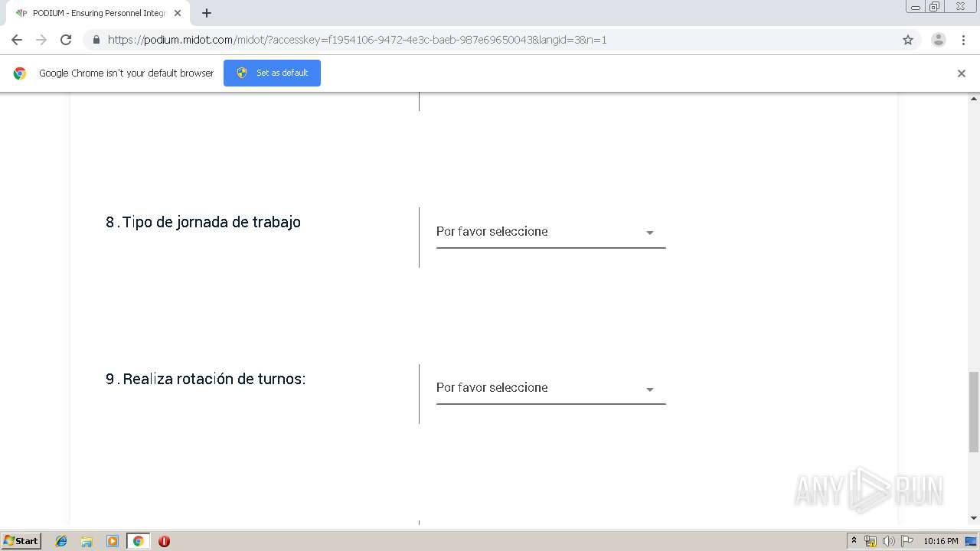Open the volume speaker tray icon
Image resolution: width=980 pixels, height=551 pixels.
pyautogui.click(x=888, y=541)
